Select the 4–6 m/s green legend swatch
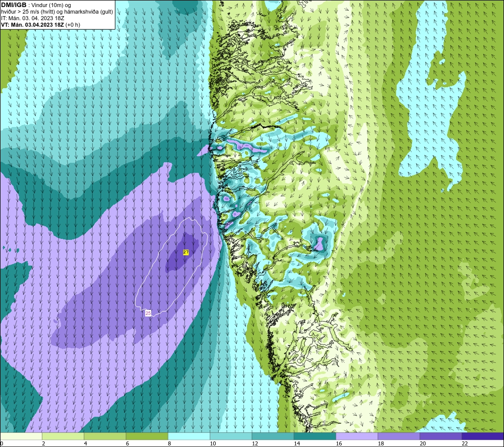This screenshot has width=504, height=447. (x=105, y=436)
